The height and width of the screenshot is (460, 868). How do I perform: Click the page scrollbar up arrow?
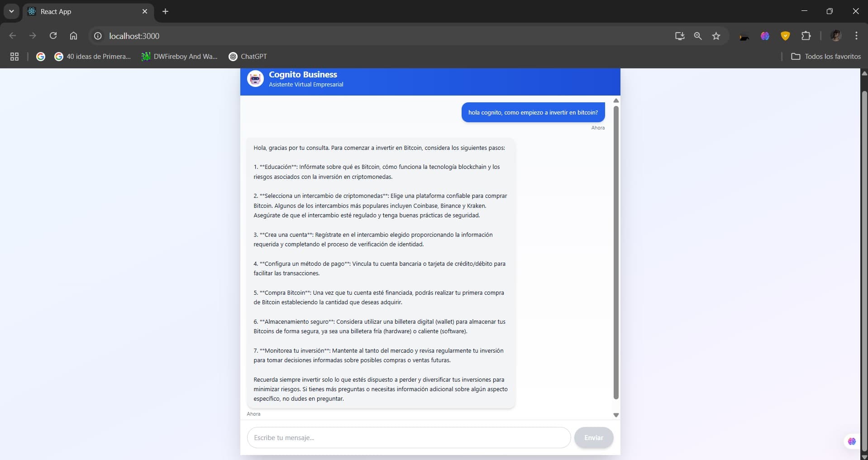pyautogui.click(x=864, y=73)
